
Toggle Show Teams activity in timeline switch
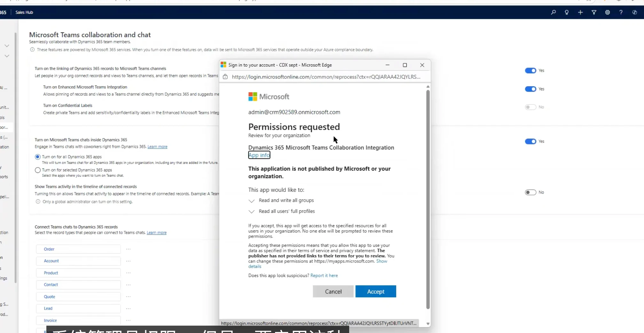coord(530,192)
